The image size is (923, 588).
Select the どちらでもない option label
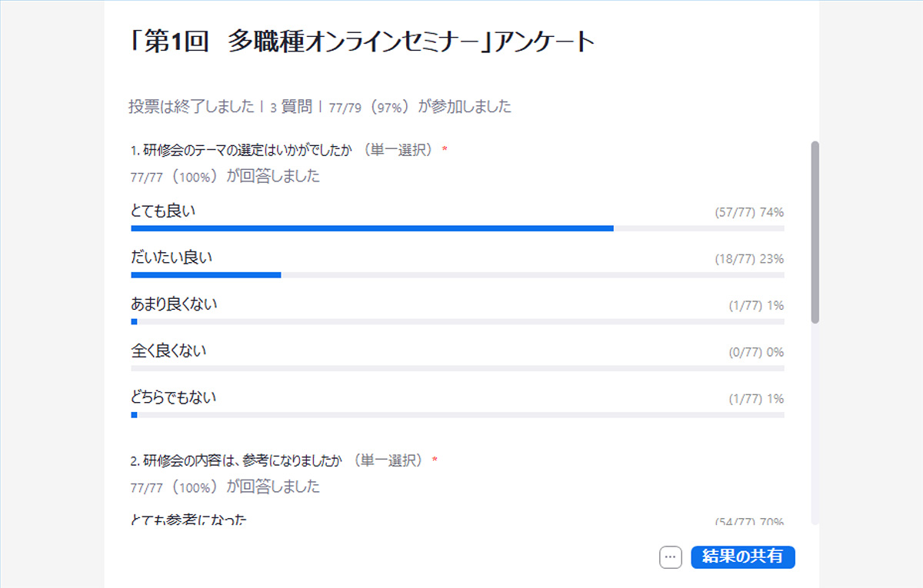[x=173, y=398]
